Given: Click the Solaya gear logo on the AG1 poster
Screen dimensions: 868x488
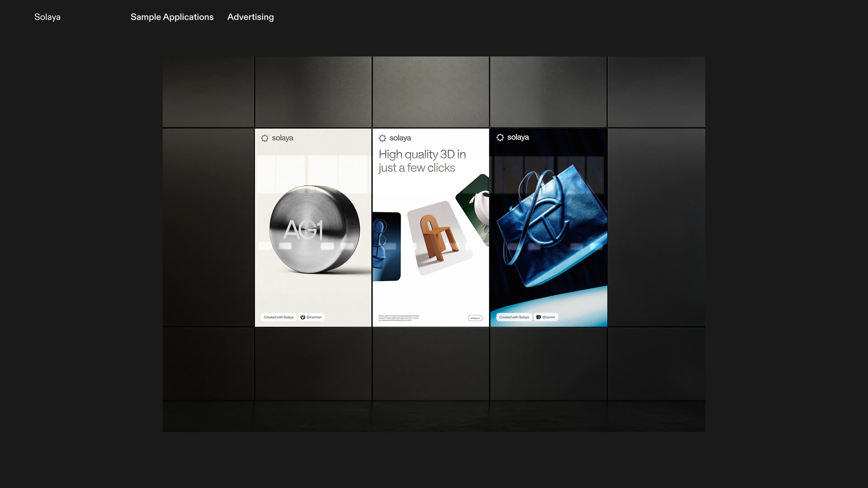Looking at the screenshot, I should (265, 138).
